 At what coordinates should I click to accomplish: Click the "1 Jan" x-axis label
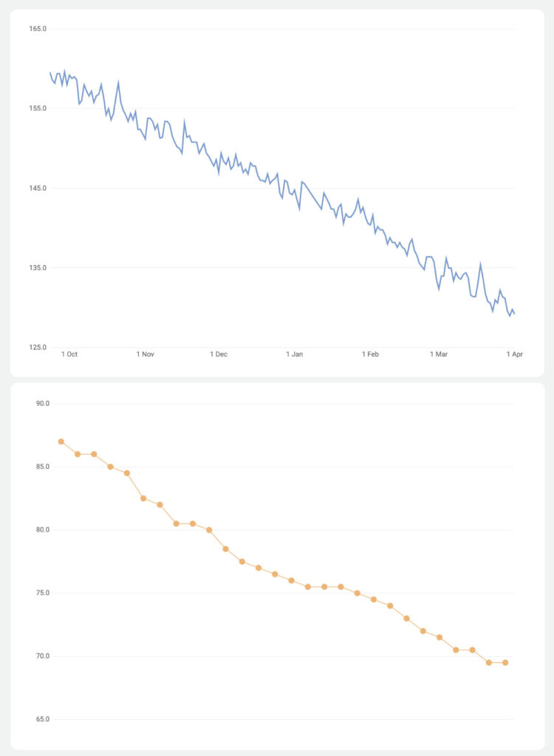click(295, 354)
